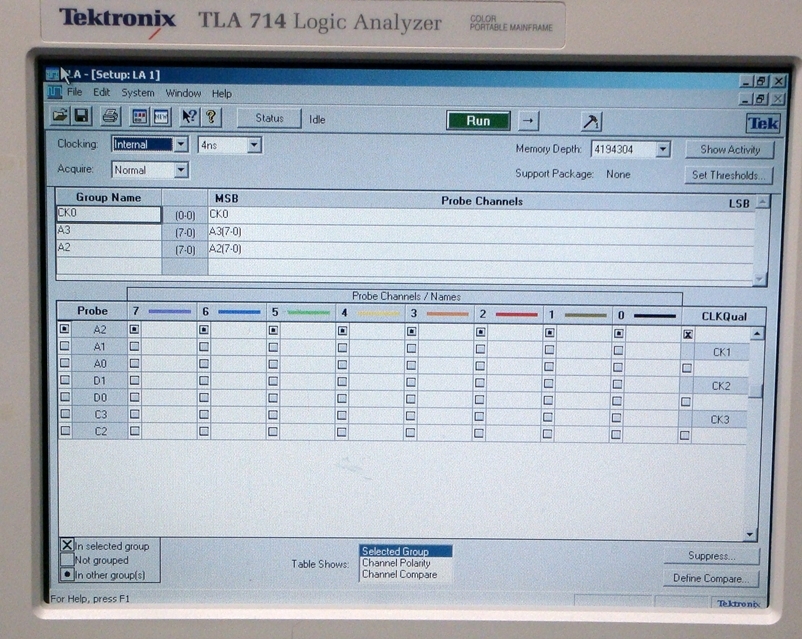Click the Idle status text

(317, 120)
